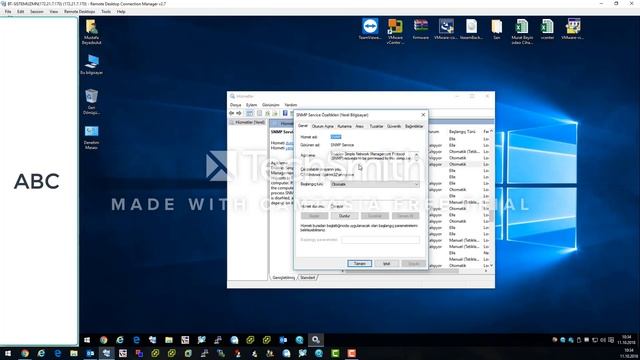The width and height of the screenshot is (640, 360).
Task: Open Outlook in the local taskbar
Action: pos(90,353)
